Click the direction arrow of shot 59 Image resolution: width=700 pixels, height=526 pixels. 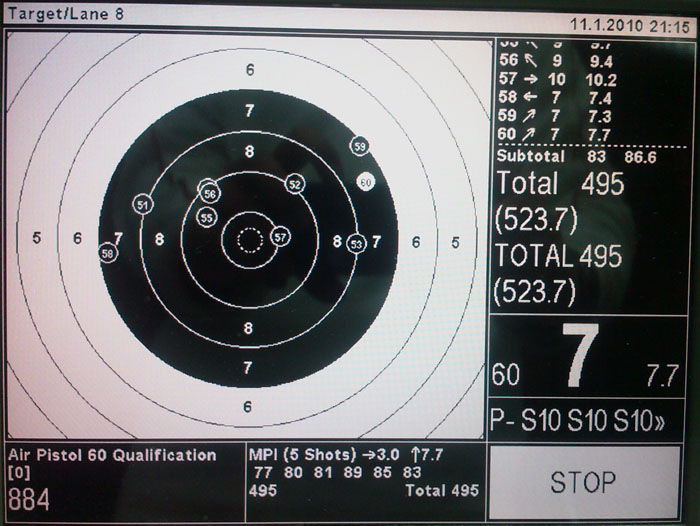tap(529, 116)
